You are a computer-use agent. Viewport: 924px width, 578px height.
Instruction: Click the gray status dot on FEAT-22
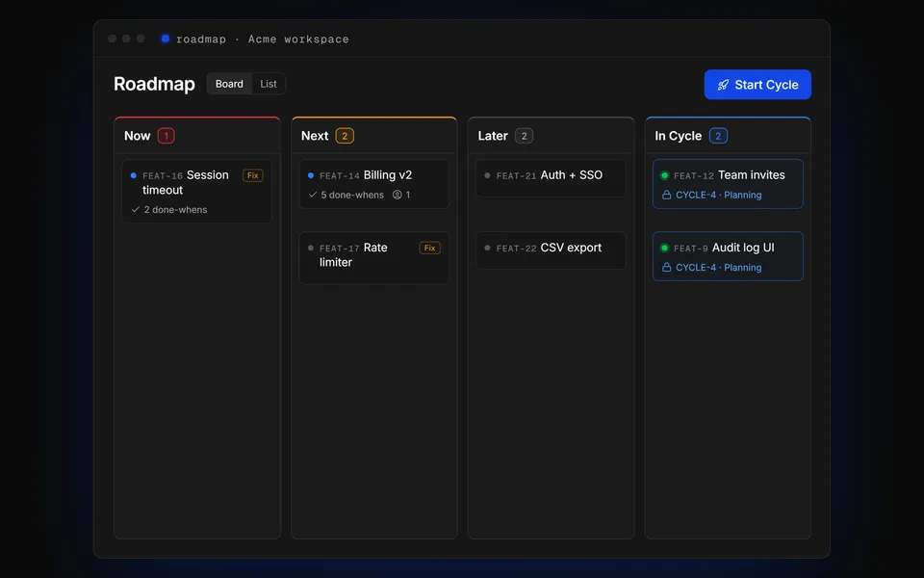point(487,248)
